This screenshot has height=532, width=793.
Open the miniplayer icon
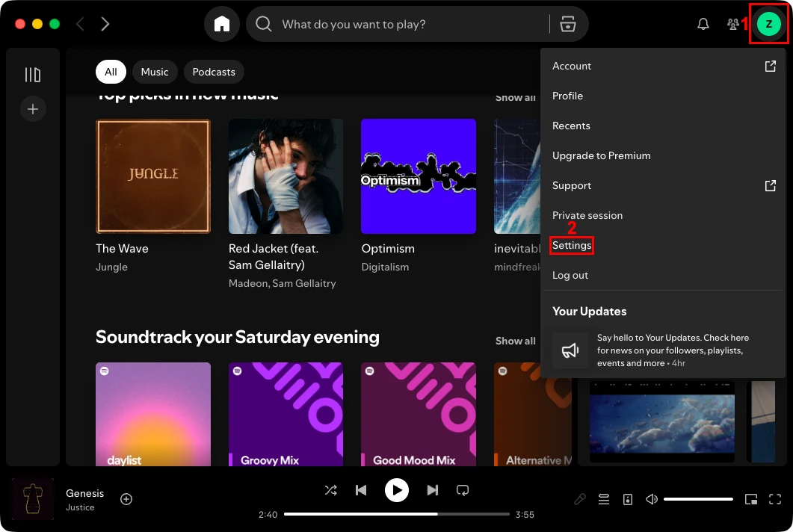(x=751, y=500)
